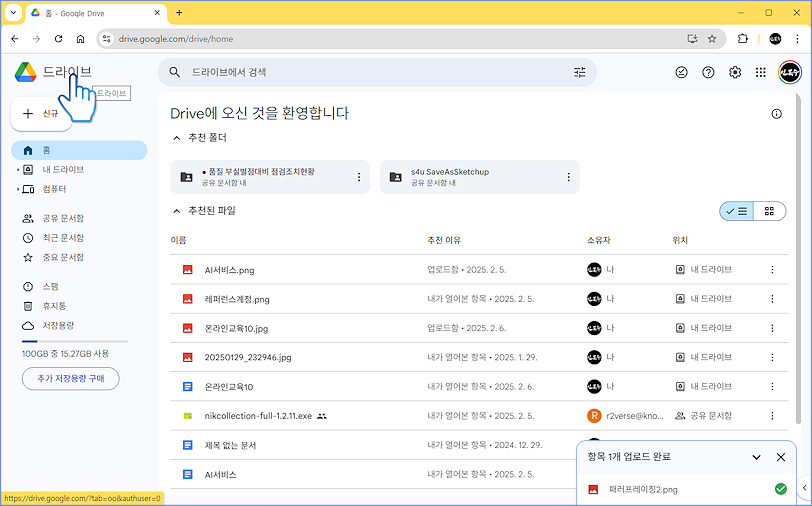
Task: Minimize the upload panel with chevron
Action: 756,457
